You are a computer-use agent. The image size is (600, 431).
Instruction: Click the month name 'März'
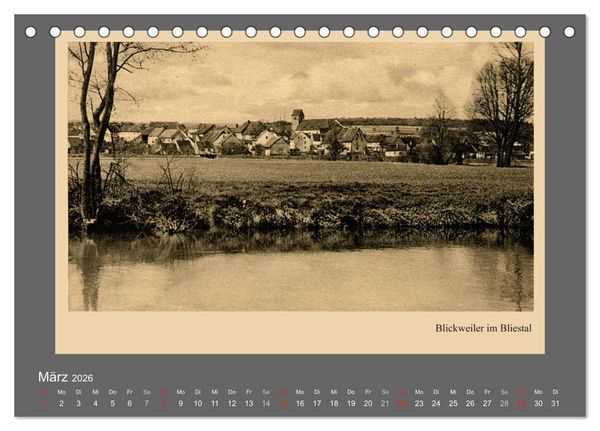coord(53,377)
